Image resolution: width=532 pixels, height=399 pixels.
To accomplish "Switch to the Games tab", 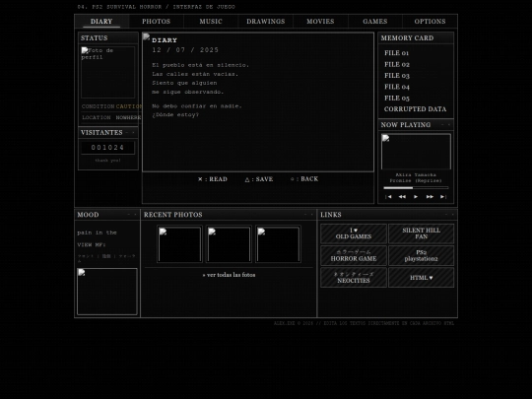I will pyautogui.click(x=375, y=22).
